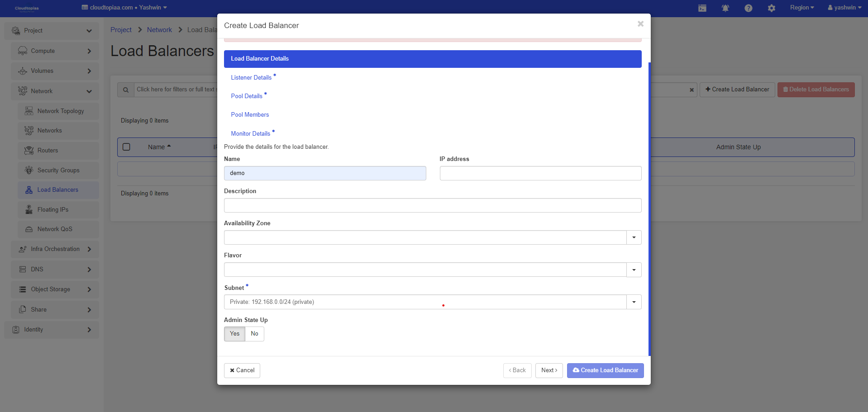Viewport: 868px width, 412px height.
Task: Click the Network Topology sidebar icon
Action: point(29,111)
